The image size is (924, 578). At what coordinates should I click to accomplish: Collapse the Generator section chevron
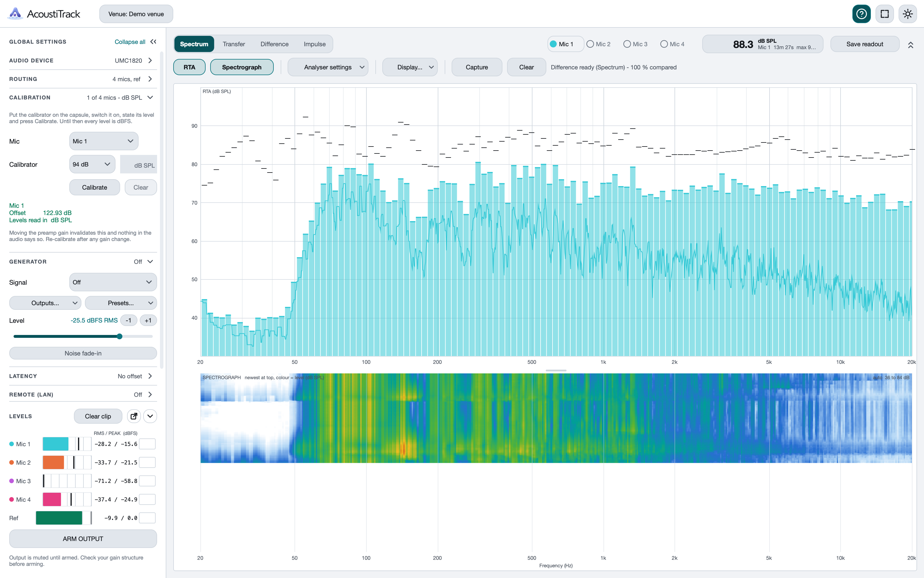(150, 262)
